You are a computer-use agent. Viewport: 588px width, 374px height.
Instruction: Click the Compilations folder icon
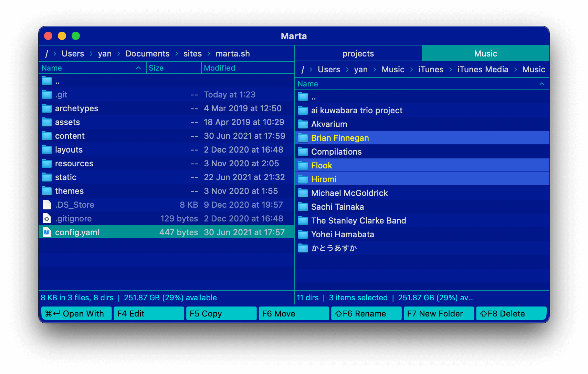click(x=303, y=152)
